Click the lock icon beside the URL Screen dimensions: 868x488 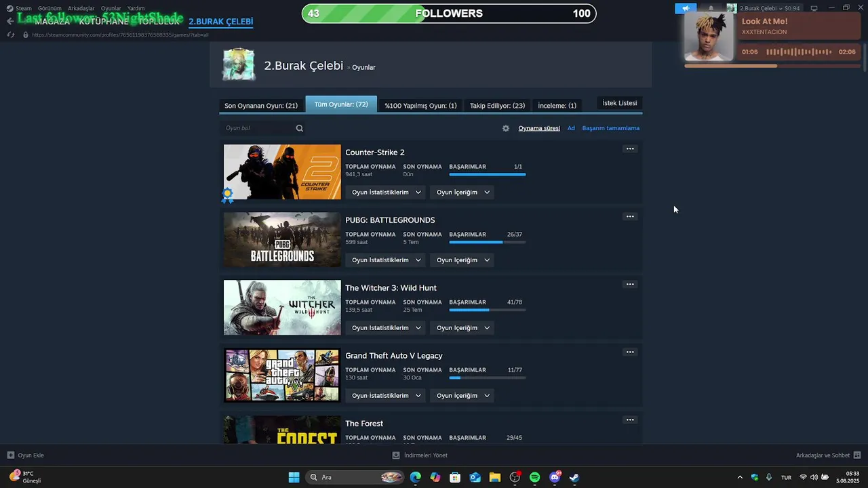pos(26,35)
